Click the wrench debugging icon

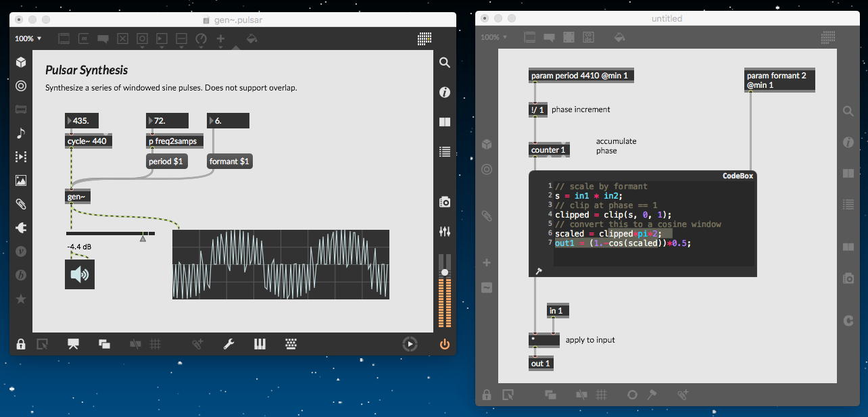pos(228,344)
